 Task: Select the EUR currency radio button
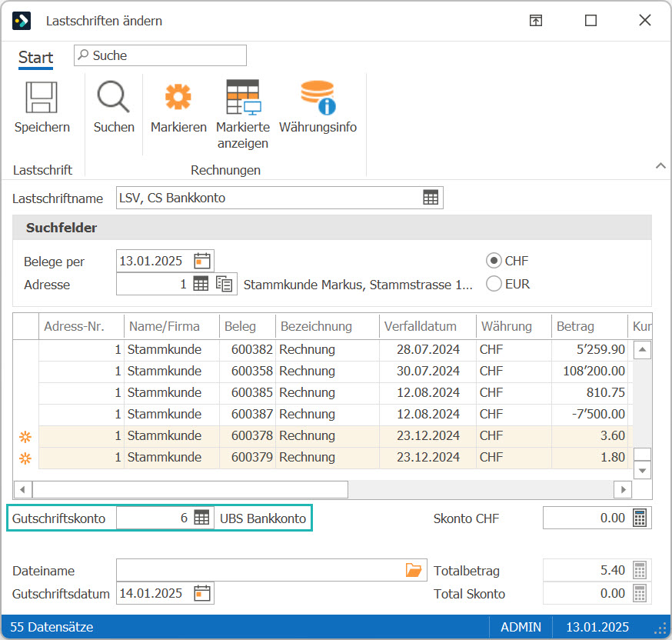coord(494,284)
